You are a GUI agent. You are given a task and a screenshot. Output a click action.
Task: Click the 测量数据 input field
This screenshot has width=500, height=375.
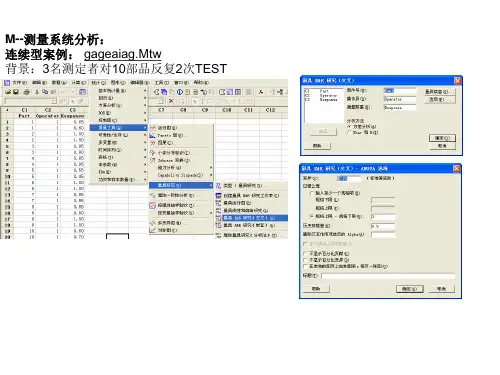click(400, 107)
